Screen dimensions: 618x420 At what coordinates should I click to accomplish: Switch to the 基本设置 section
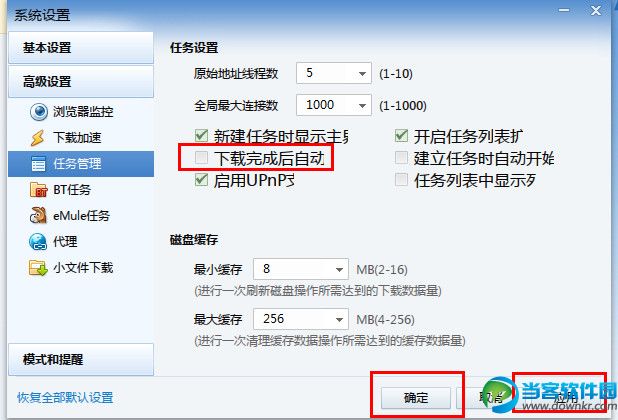[81, 48]
